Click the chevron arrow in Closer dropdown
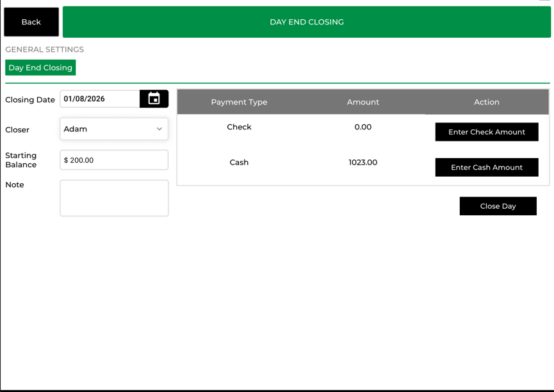This screenshot has height=392, width=554. pos(159,129)
